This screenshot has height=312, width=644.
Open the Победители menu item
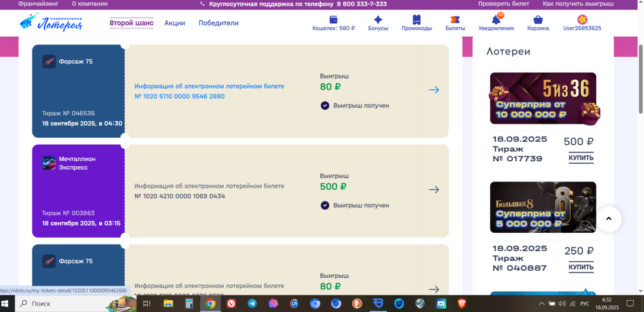[219, 23]
